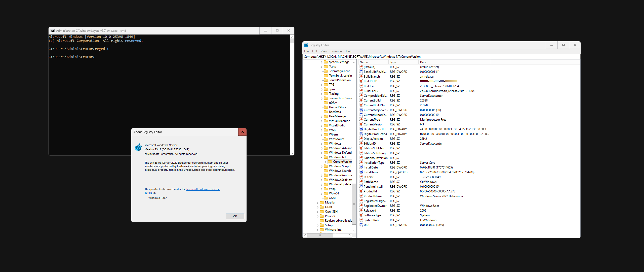644x272 pixels.
Task: Open the View menu in Registry Editor
Action: coord(324,51)
